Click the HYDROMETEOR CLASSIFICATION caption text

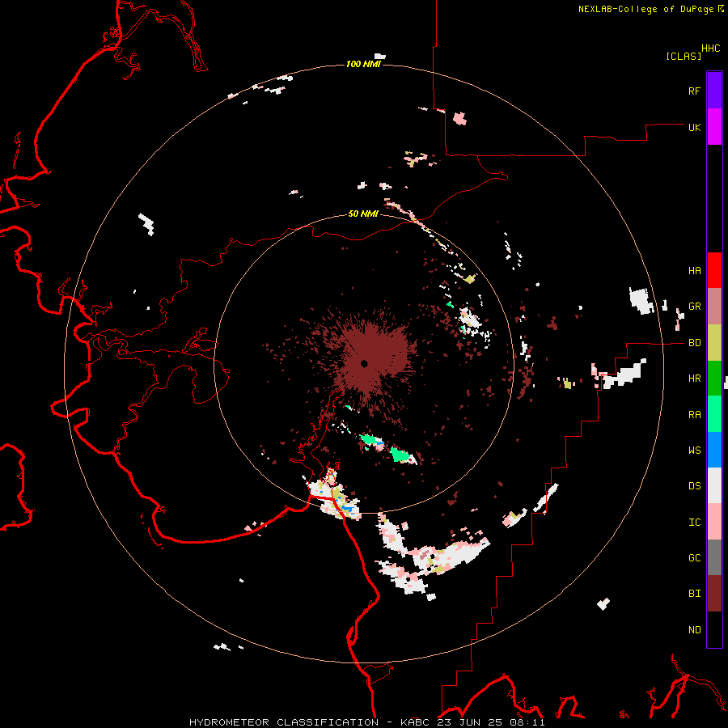click(x=284, y=722)
